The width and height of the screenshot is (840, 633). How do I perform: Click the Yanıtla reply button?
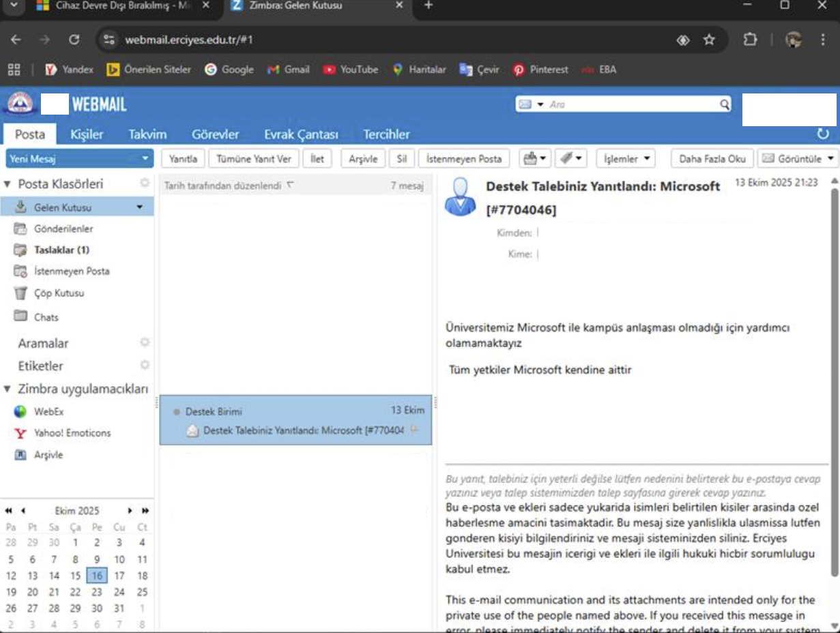tap(183, 158)
